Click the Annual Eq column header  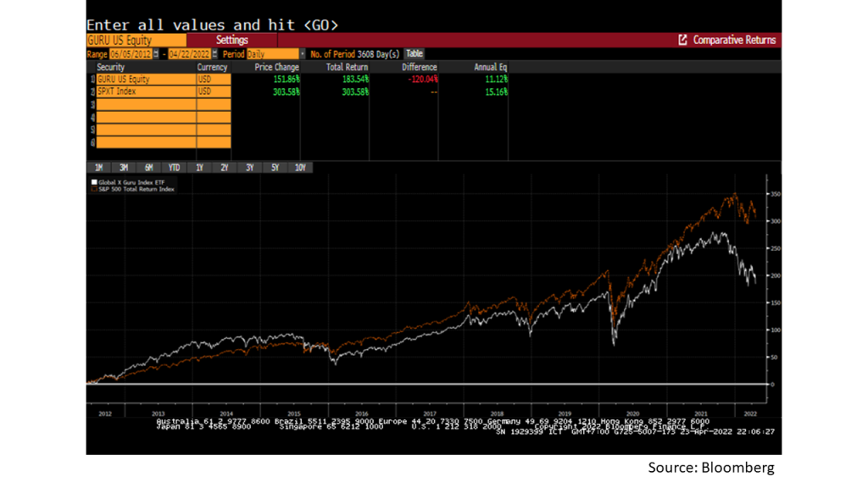point(491,67)
